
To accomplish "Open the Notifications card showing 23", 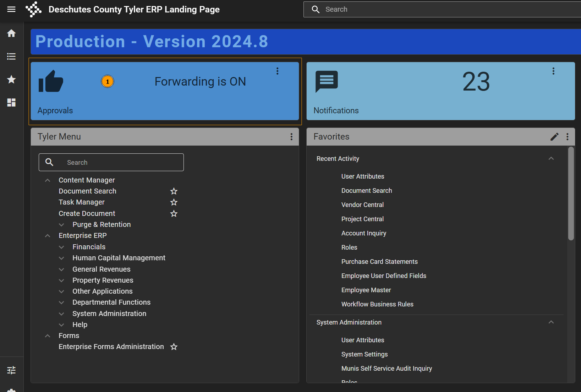I will pos(440,91).
